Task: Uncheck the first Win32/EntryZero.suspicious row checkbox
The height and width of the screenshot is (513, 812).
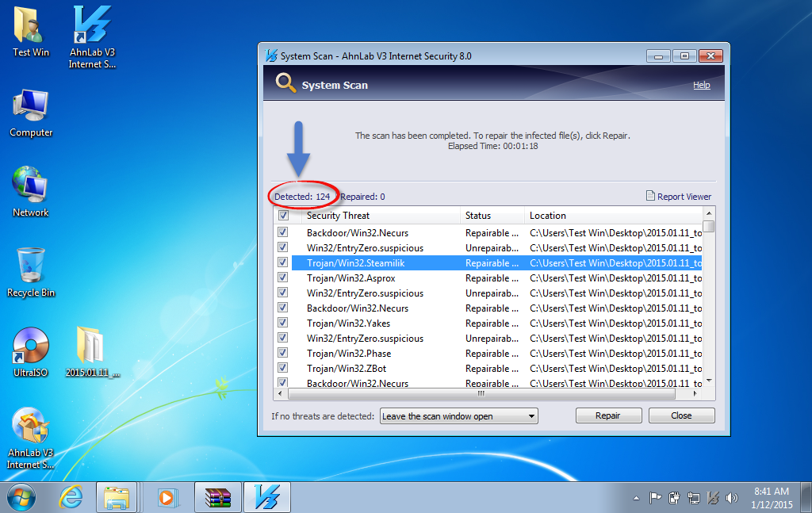Action: (283, 247)
